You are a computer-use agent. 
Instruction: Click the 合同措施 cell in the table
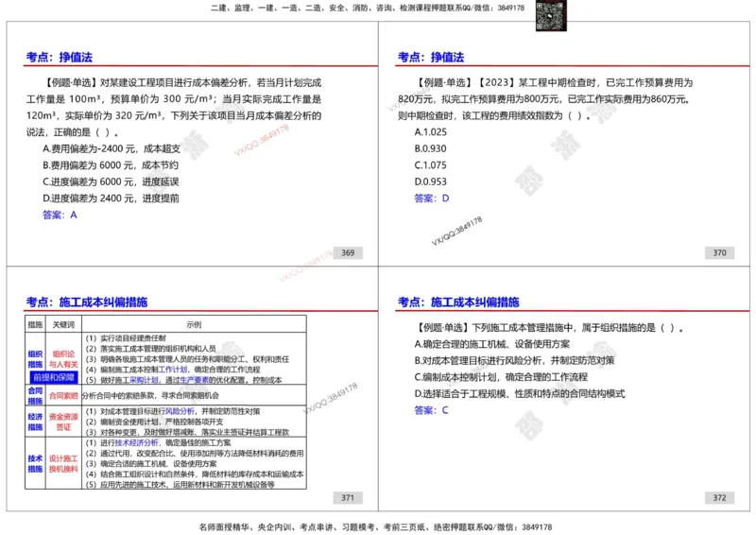[35, 396]
